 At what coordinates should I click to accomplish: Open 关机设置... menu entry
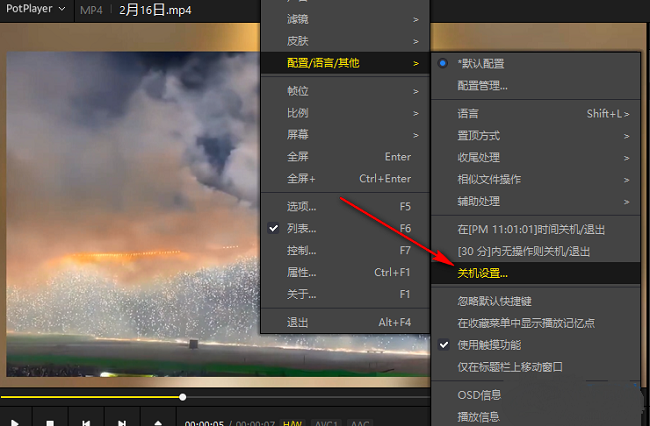pyautogui.click(x=482, y=273)
